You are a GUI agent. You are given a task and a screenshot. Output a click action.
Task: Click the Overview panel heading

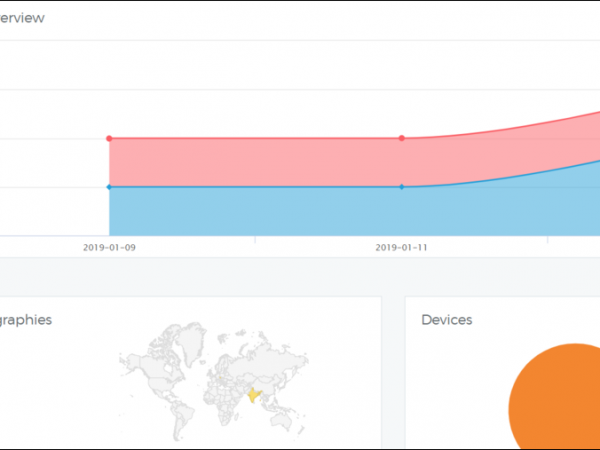(x=22, y=18)
